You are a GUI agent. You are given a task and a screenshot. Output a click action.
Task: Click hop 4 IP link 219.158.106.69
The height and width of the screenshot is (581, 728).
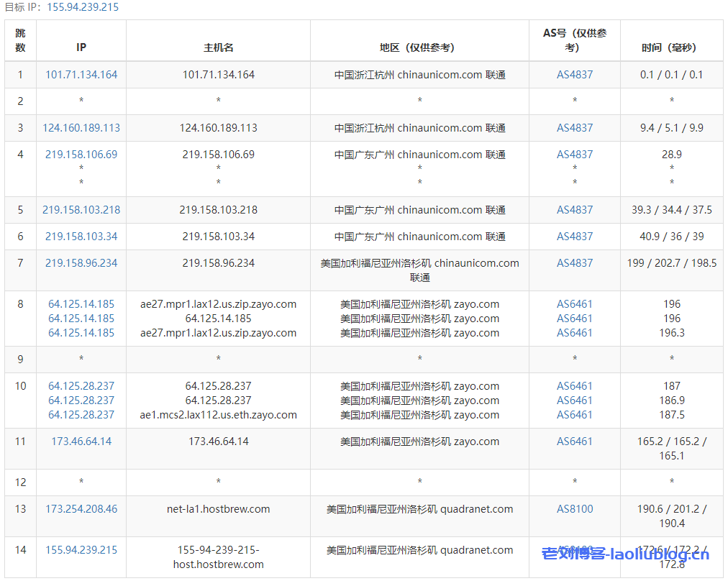pyautogui.click(x=81, y=154)
